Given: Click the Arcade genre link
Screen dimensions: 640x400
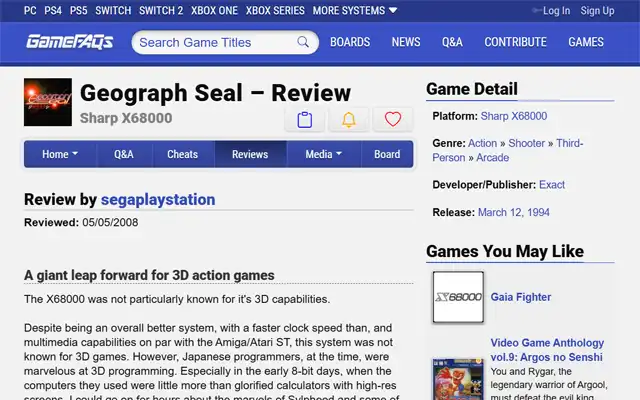Looking at the screenshot, I should tap(493, 158).
